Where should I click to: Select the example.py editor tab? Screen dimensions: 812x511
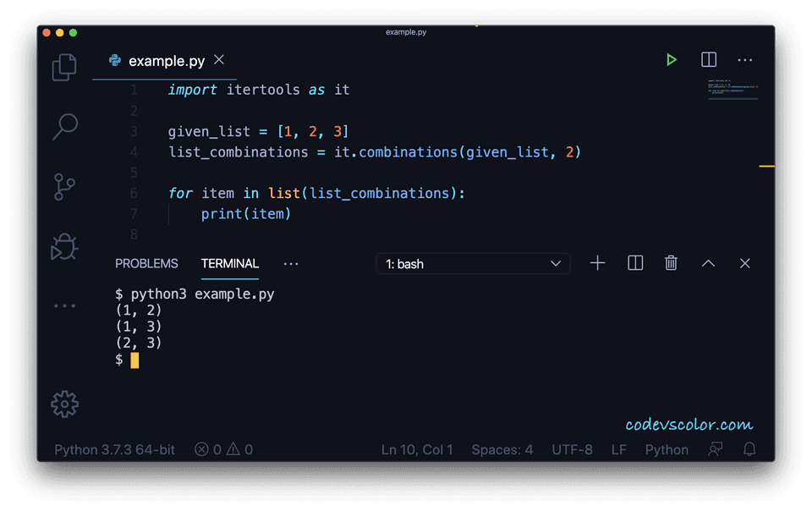tap(166, 60)
